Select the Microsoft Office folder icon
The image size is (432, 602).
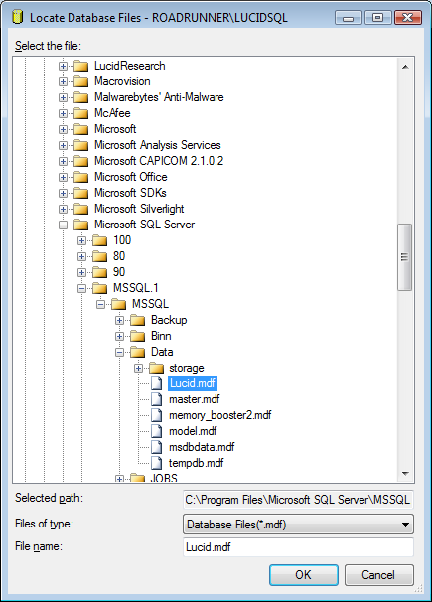click(81, 177)
